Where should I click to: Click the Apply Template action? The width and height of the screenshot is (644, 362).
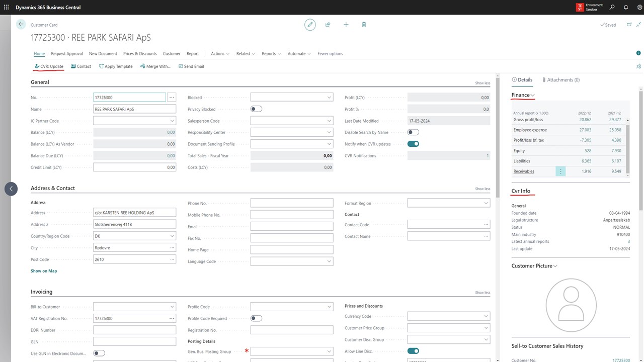(x=116, y=66)
